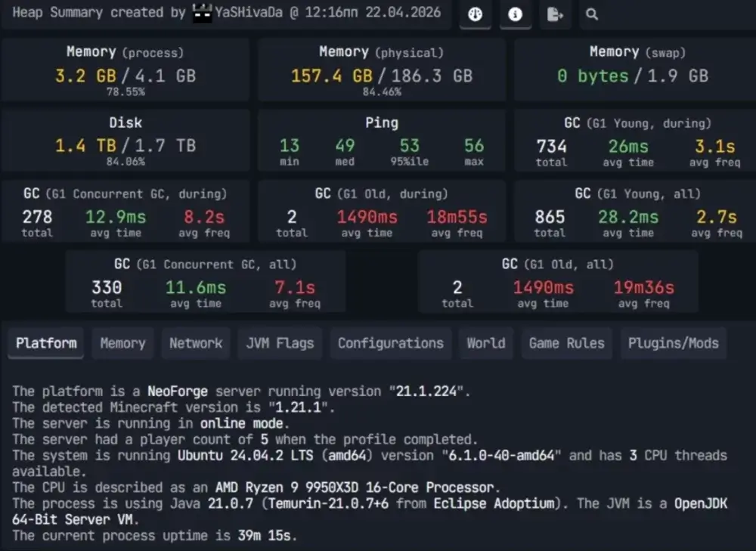Click the 84.46% physical memory percentage
The width and height of the screenshot is (756, 551).
[381, 91]
